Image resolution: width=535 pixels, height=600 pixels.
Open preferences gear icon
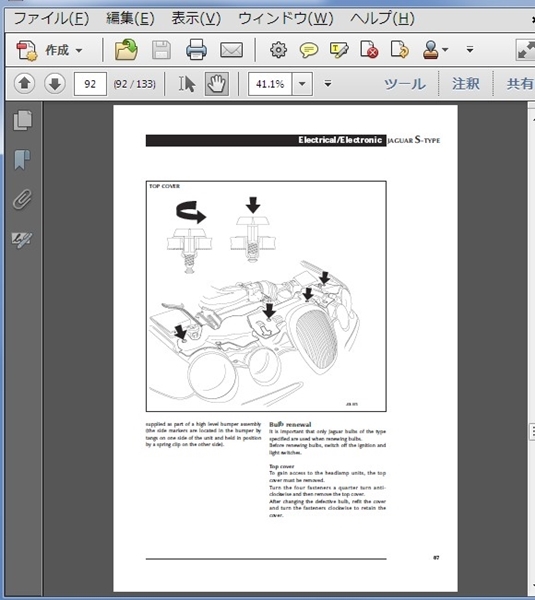[x=278, y=50]
